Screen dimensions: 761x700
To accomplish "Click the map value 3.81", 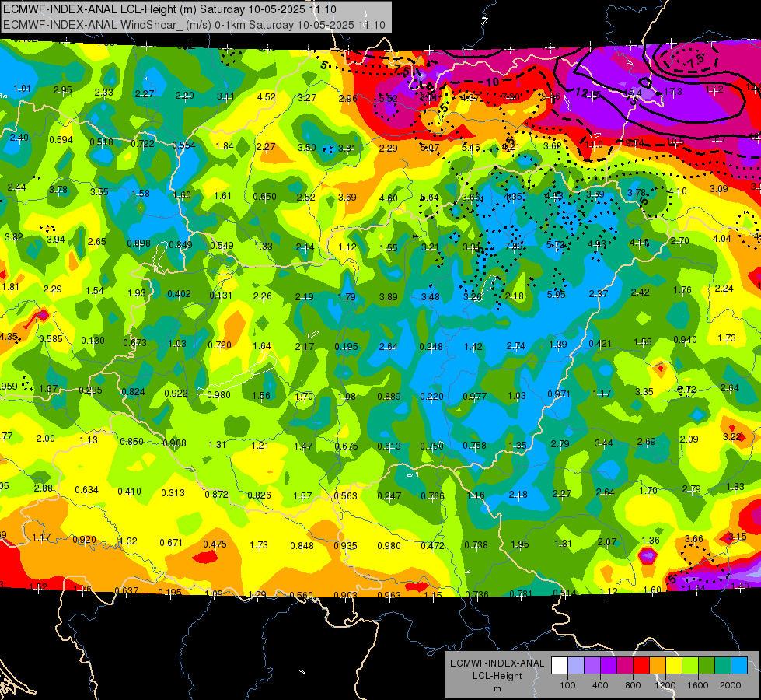I will pyautogui.click(x=347, y=148).
